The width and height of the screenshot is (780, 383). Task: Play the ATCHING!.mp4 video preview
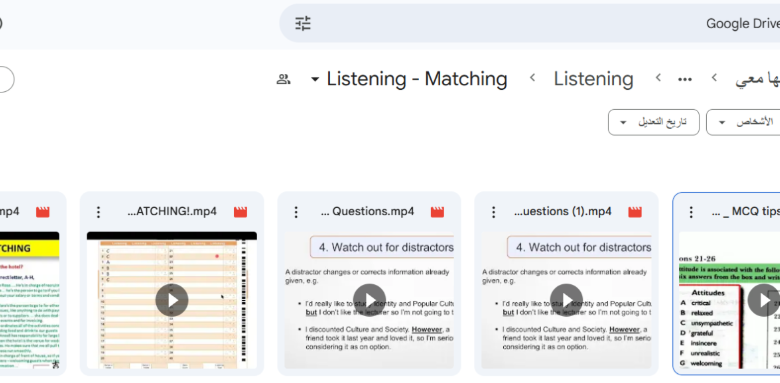[x=172, y=300]
